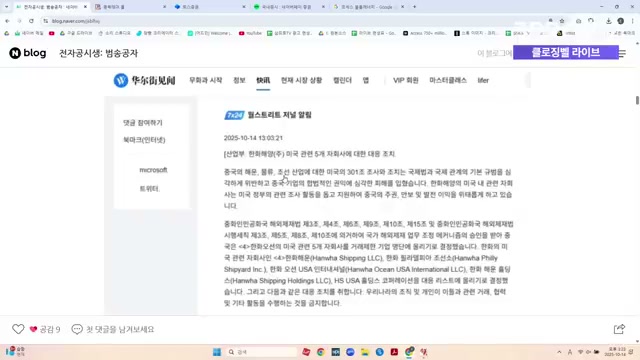Click the taskbar search input field
The height and width of the screenshot is (360, 640).
point(261,352)
